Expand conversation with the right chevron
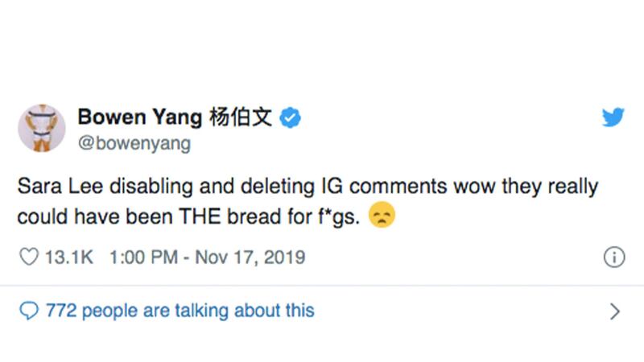The height and width of the screenshot is (362, 644). tap(615, 311)
